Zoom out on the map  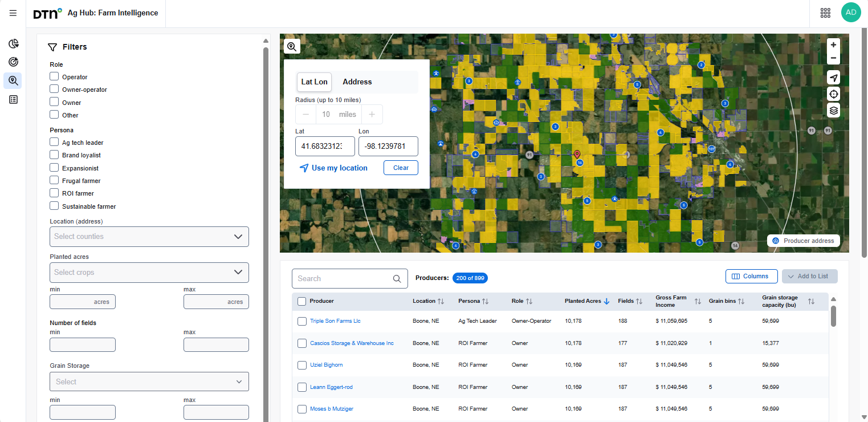pos(833,58)
